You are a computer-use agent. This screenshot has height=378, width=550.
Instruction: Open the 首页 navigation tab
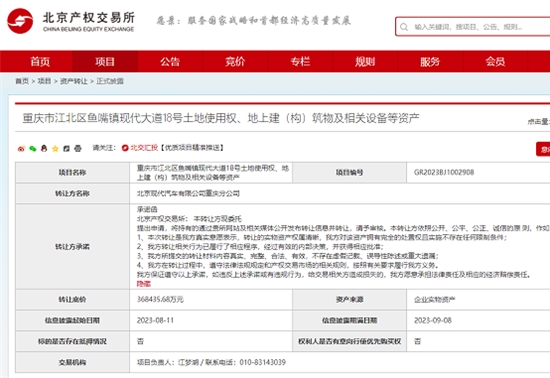pyautogui.click(x=40, y=62)
